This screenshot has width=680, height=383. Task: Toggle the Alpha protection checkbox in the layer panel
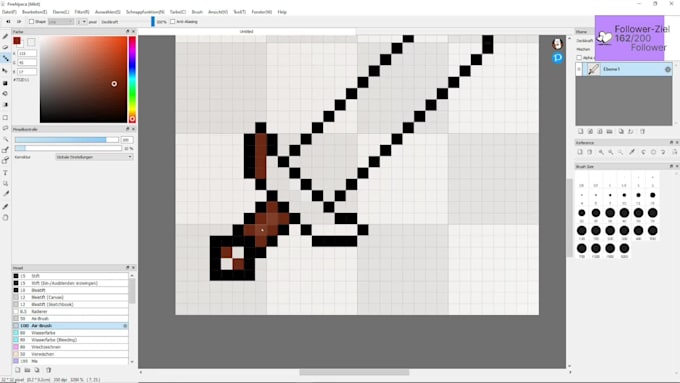tap(579, 58)
